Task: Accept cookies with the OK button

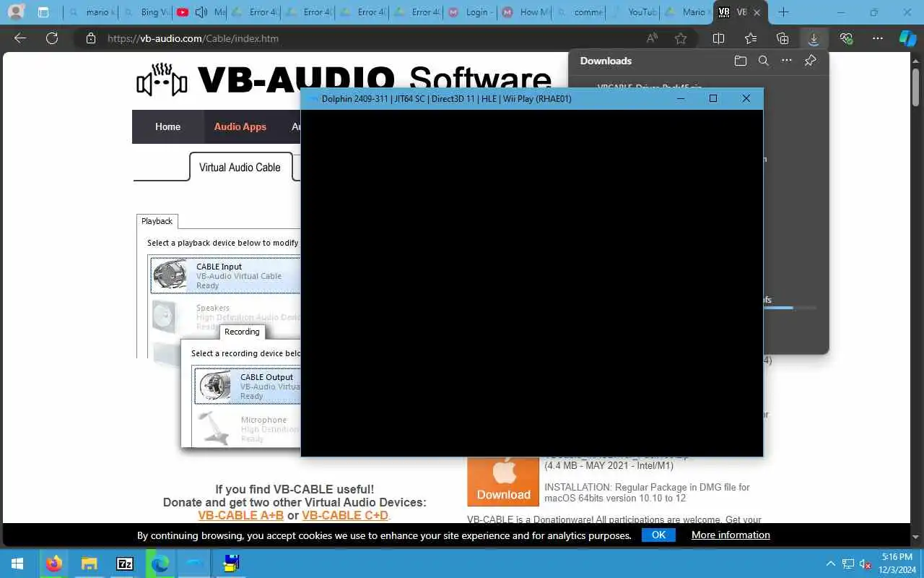Action: tap(658, 535)
